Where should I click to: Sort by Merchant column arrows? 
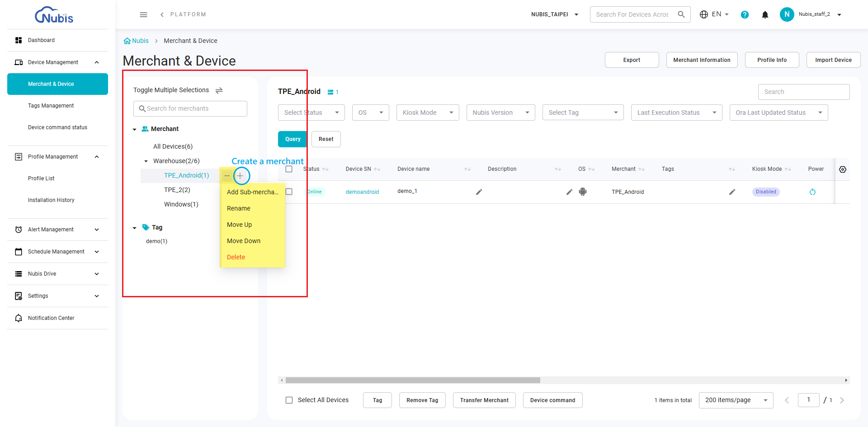tap(642, 169)
